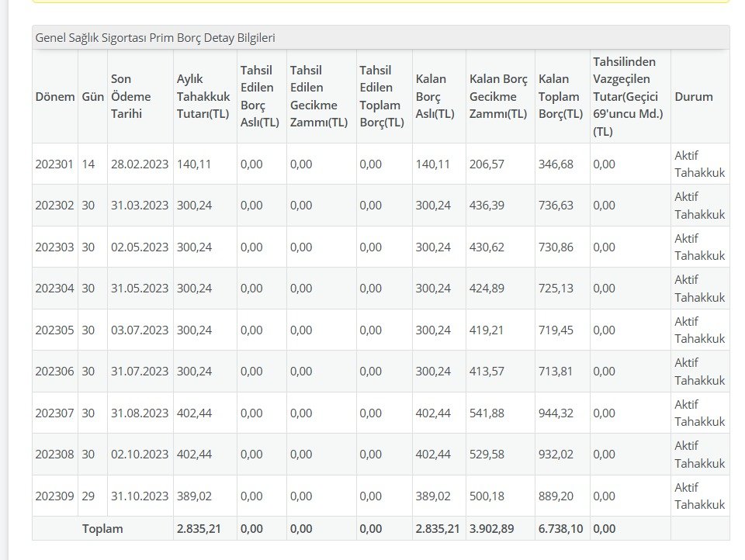745x560 pixels.
Task: Click the Son Ödeme Tarihi column header
Action: [140, 97]
